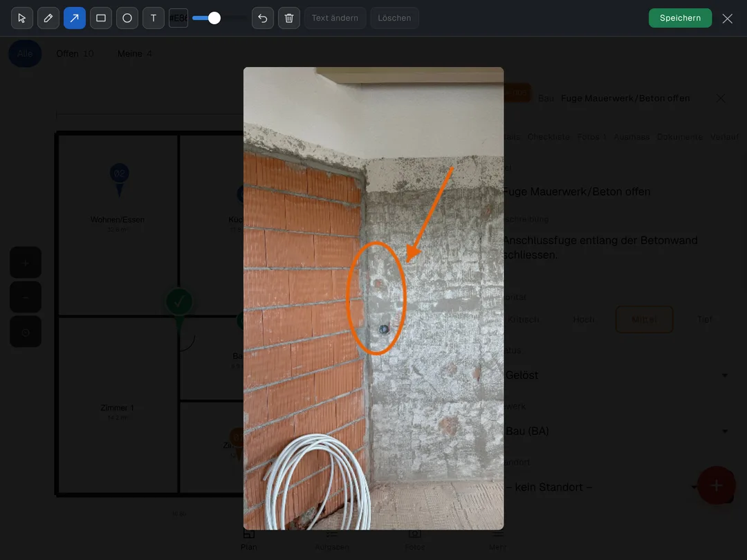The image size is (747, 560).
Task: Click the annotated wall photo
Action: [x=373, y=298]
